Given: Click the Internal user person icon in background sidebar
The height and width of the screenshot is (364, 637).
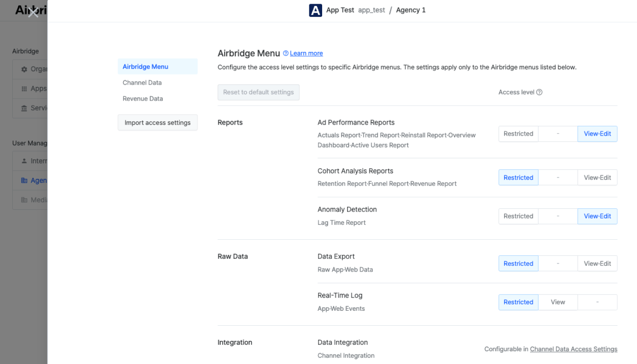Looking at the screenshot, I should 24,161.
